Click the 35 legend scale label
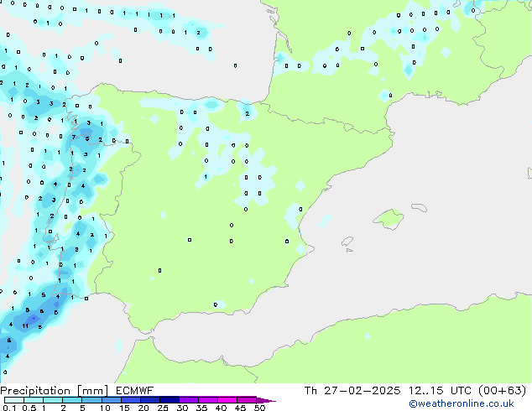This screenshot has height=411, width=532. (x=201, y=408)
